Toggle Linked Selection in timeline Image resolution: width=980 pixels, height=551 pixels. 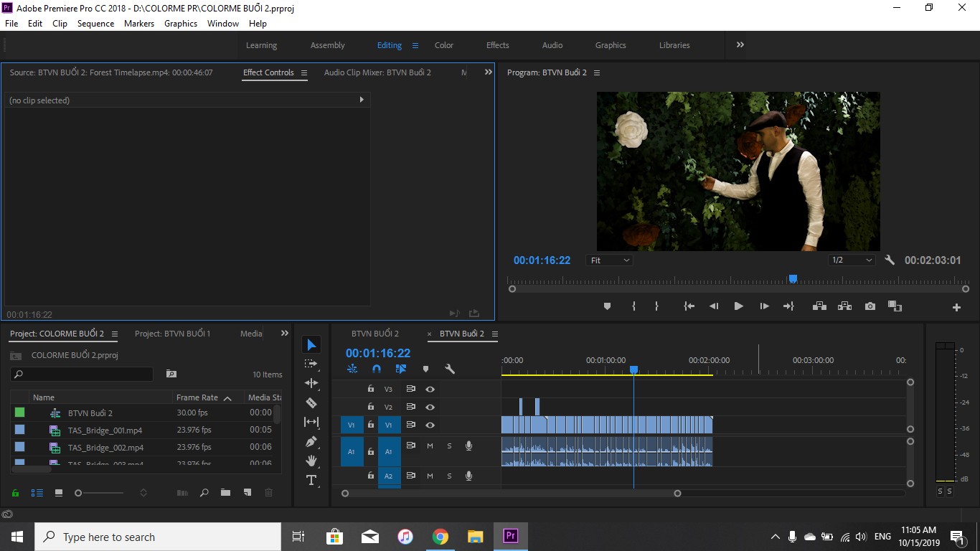coord(401,369)
